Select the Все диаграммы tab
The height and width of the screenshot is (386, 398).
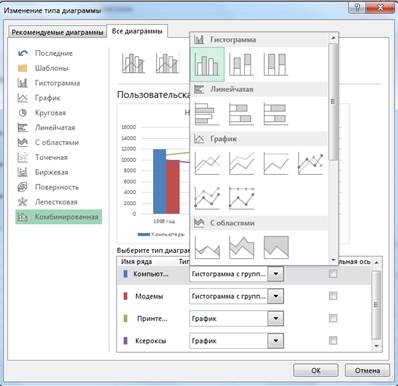tap(137, 31)
